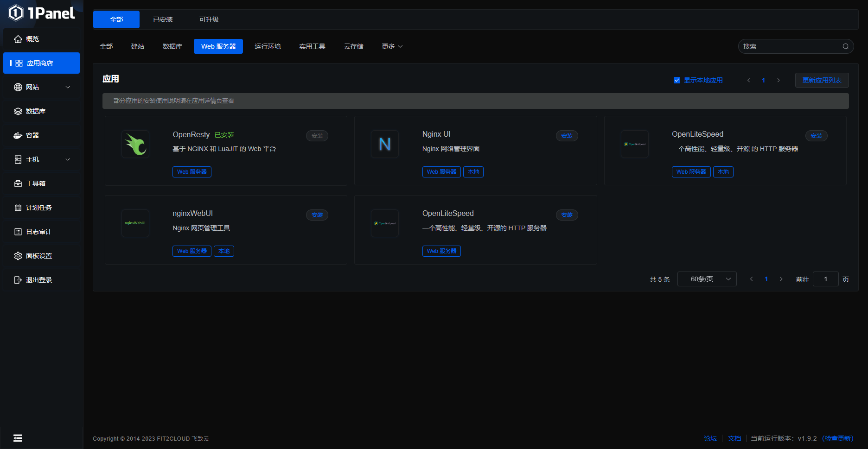This screenshot has width=868, height=449.
Task: Open the 论坛 footer link
Action: pos(710,438)
